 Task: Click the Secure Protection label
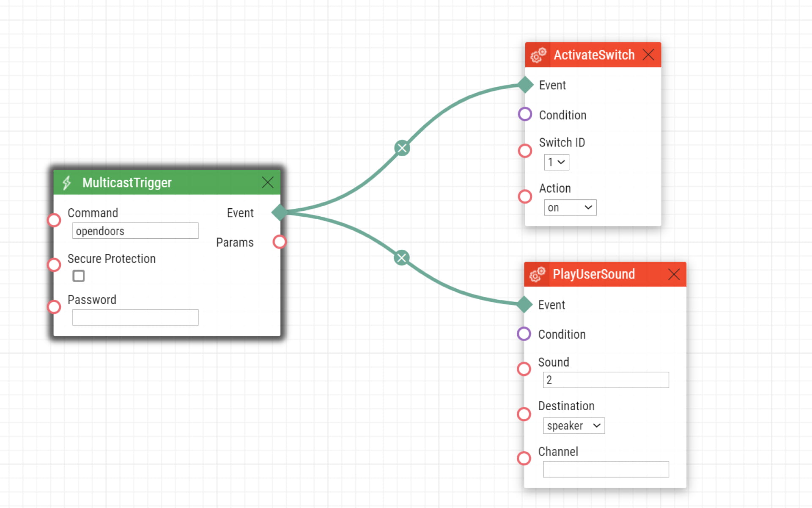coord(112,259)
